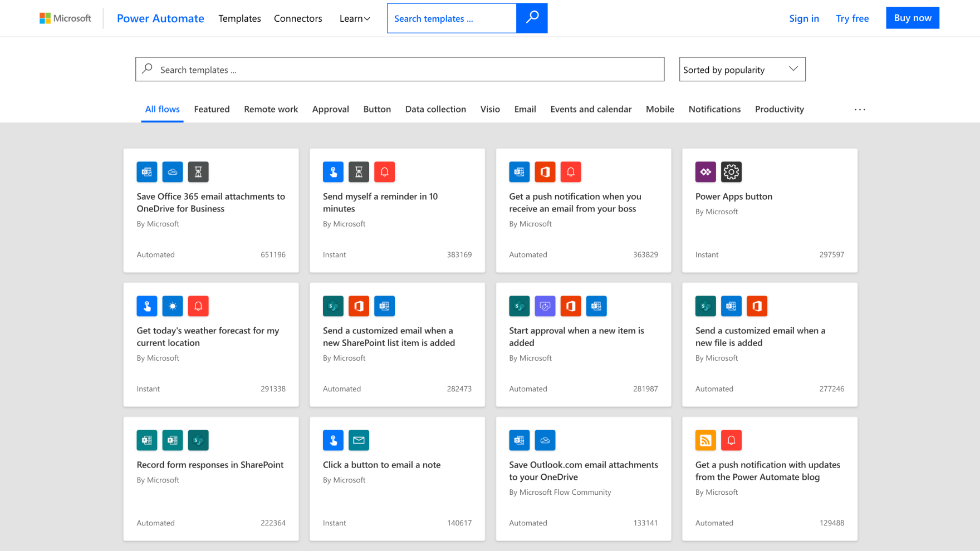Click the gear icon on Power Apps button card
Viewport: 980px width, 551px height.
731,172
